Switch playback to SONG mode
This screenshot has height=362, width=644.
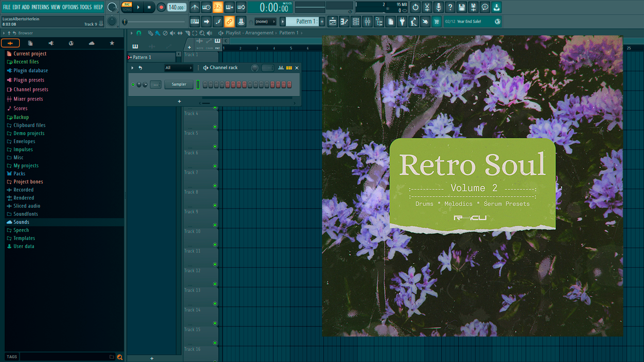[x=127, y=9]
